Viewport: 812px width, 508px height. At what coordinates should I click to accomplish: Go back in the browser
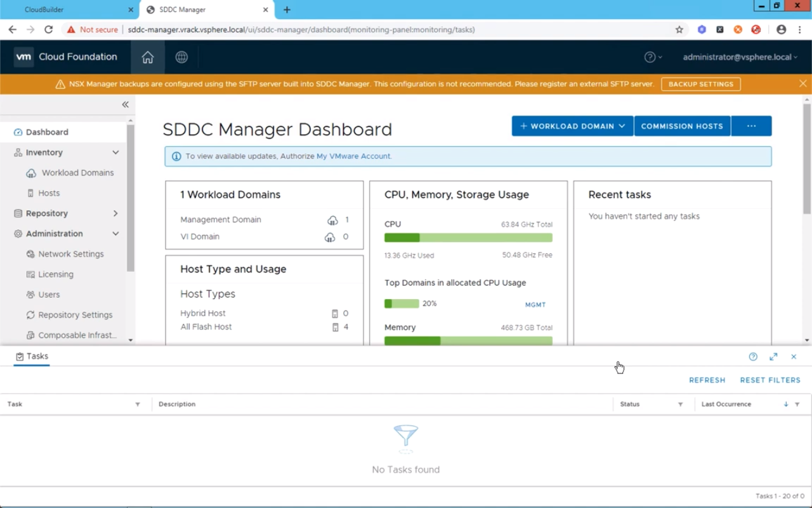tap(12, 29)
